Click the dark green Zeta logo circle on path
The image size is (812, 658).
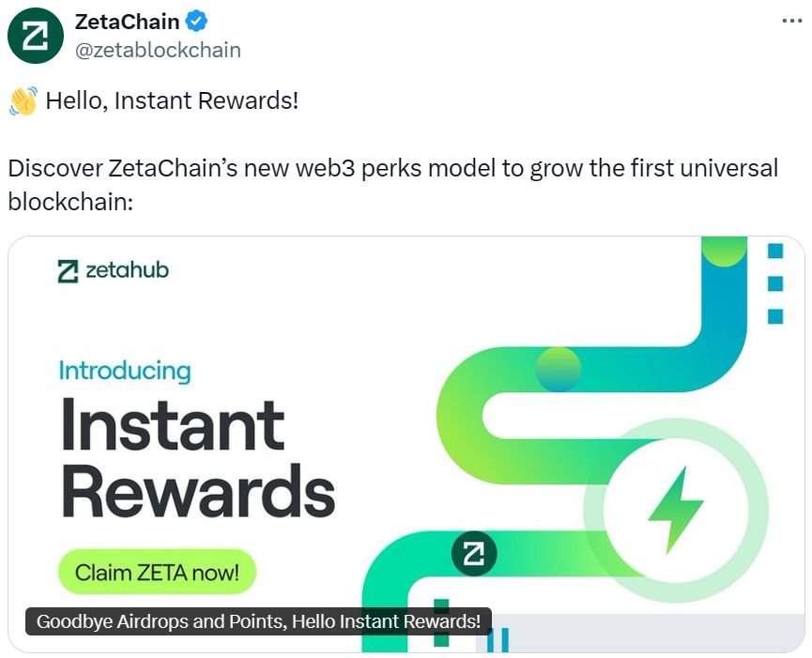pos(474,554)
